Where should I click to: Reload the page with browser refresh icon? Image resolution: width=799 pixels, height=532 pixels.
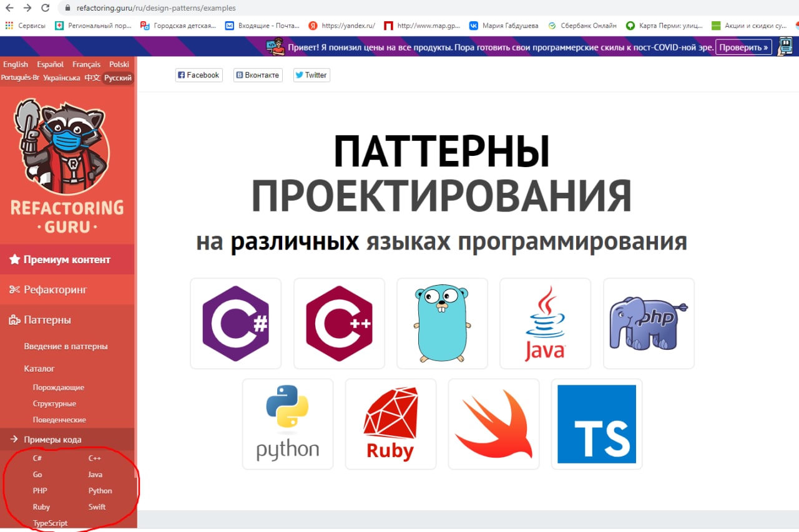click(45, 8)
